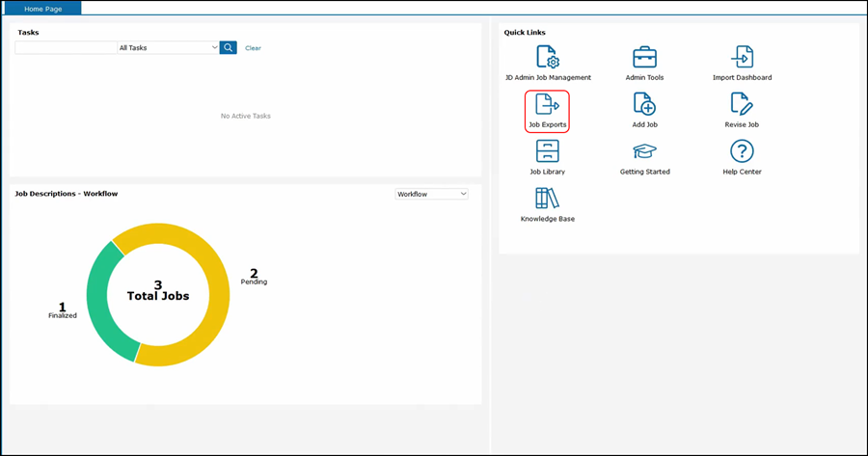Open the Knowledge Base books icon
868x456 pixels.
tap(547, 199)
